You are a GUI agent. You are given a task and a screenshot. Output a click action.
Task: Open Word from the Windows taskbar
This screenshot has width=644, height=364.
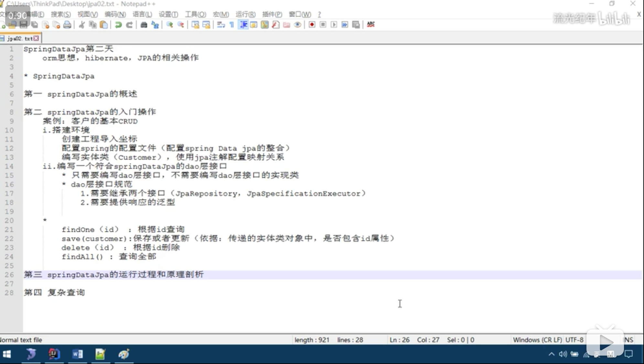[78, 354]
